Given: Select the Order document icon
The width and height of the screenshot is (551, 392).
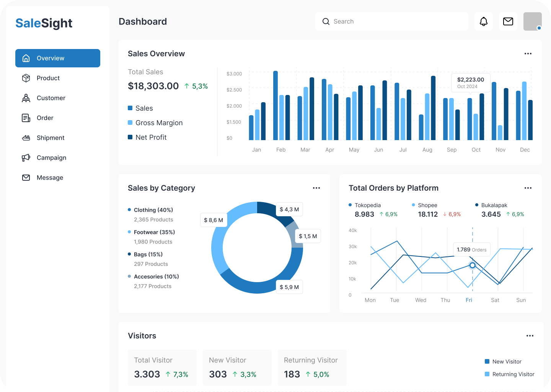Looking at the screenshot, I should click(x=26, y=118).
